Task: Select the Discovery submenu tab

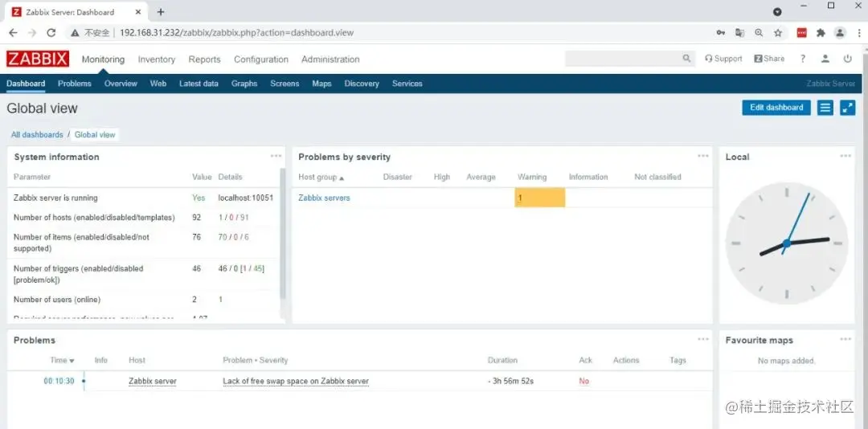Action: [x=362, y=84]
